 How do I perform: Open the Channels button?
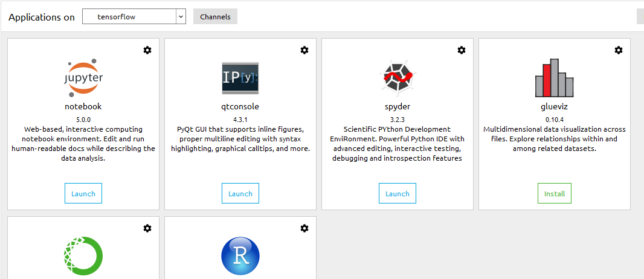point(215,17)
